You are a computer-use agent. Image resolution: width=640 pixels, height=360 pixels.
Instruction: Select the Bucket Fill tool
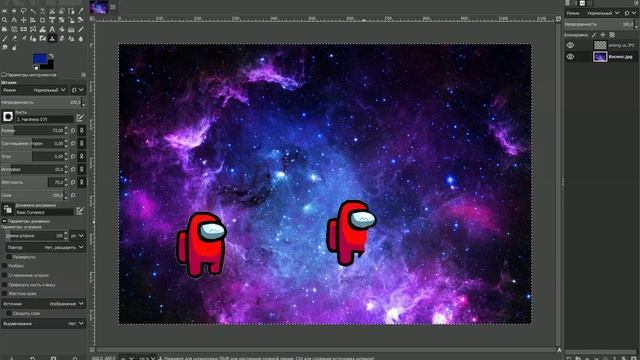click(x=61, y=29)
